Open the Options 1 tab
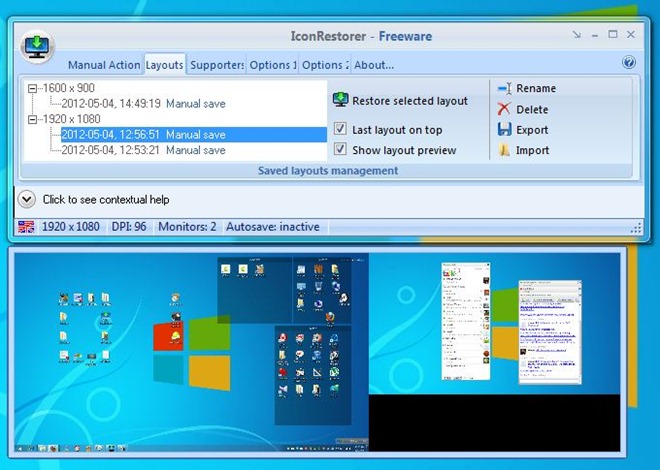Viewport: 660px width, 470px height. click(273, 65)
